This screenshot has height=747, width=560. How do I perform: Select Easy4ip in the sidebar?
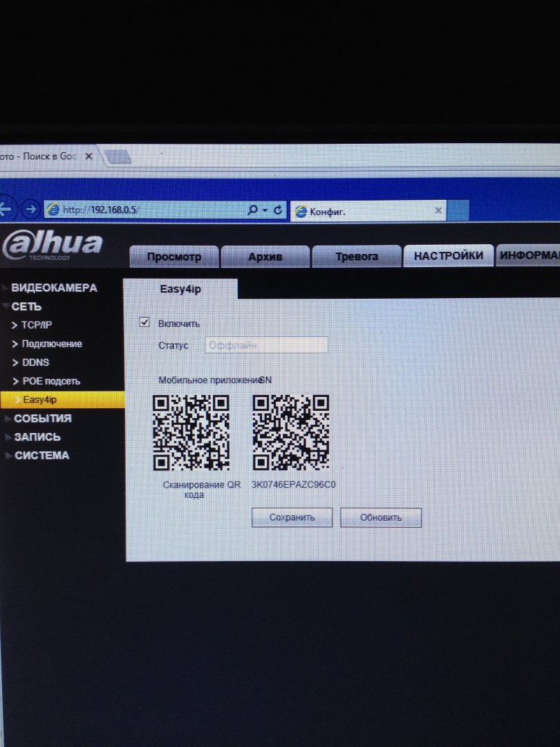coord(62,400)
